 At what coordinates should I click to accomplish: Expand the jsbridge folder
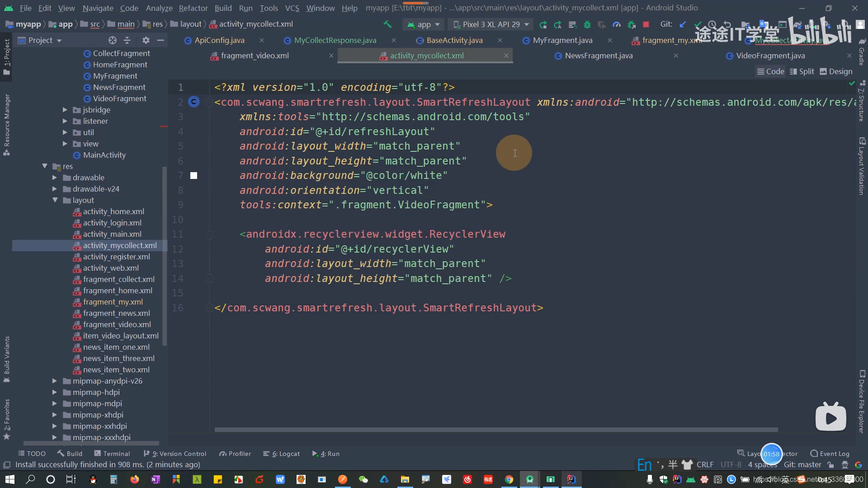pos(65,110)
